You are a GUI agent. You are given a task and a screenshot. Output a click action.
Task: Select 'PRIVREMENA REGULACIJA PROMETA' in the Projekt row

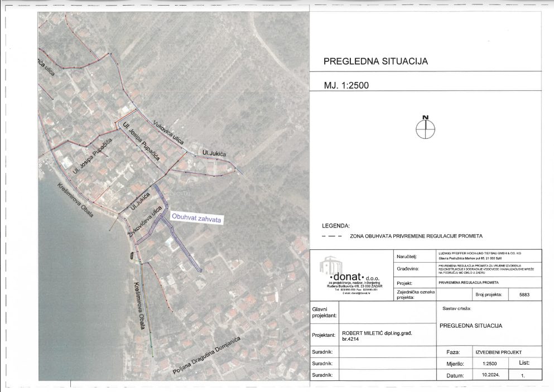tap(469, 283)
